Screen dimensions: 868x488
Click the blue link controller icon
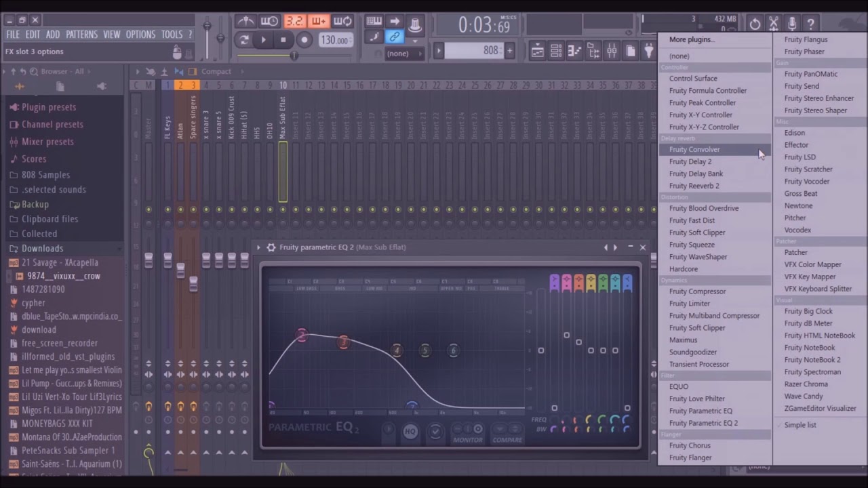pyautogui.click(x=394, y=37)
